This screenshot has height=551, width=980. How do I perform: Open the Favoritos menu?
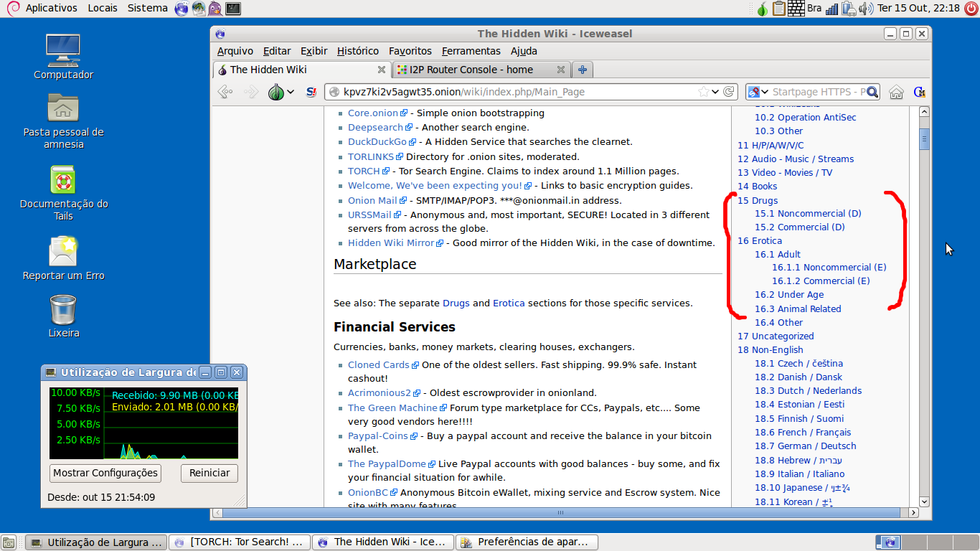point(410,51)
